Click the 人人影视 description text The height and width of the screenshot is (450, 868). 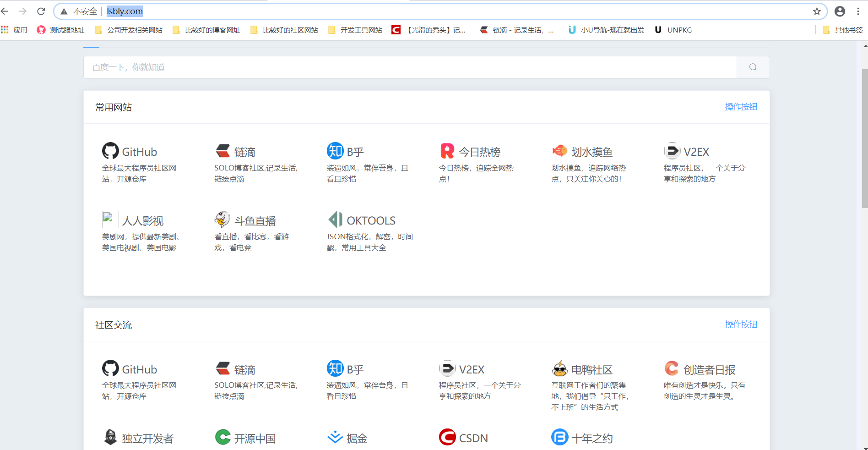tap(141, 242)
